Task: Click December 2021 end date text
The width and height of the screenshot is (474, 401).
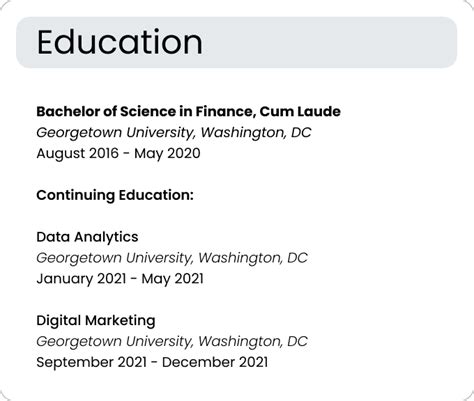Action: [x=215, y=362]
